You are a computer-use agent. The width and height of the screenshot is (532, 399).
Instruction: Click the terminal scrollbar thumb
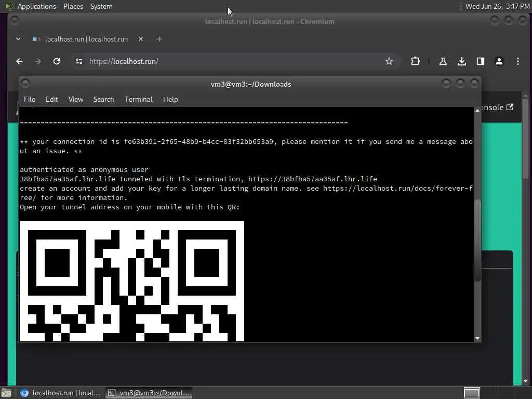pos(477,240)
